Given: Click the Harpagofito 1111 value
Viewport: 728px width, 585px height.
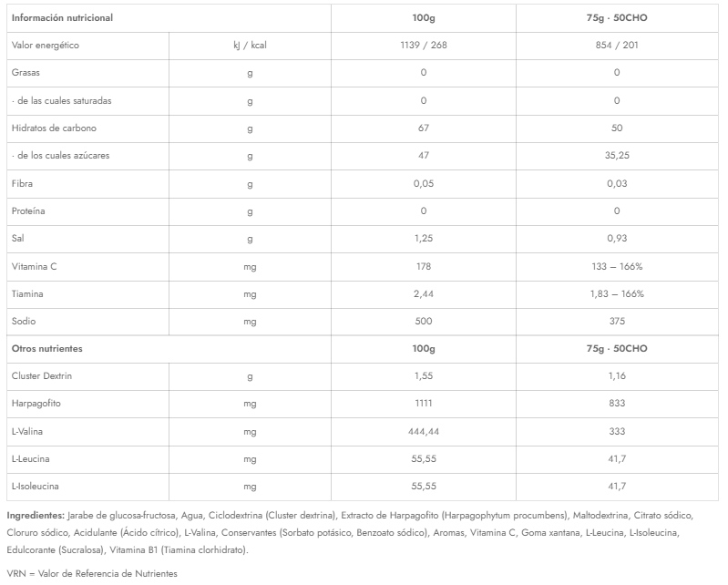Looking at the screenshot, I should click(x=424, y=404).
